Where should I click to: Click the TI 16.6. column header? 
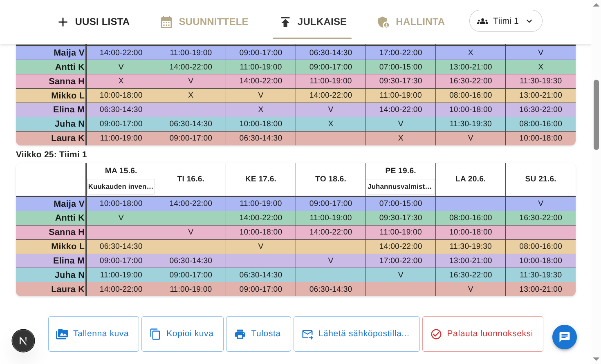click(x=191, y=179)
